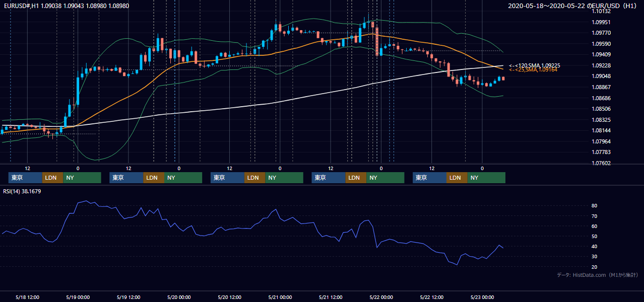Click price axis value 1.08867
This screenshot has height=302, width=644.
click(601, 87)
